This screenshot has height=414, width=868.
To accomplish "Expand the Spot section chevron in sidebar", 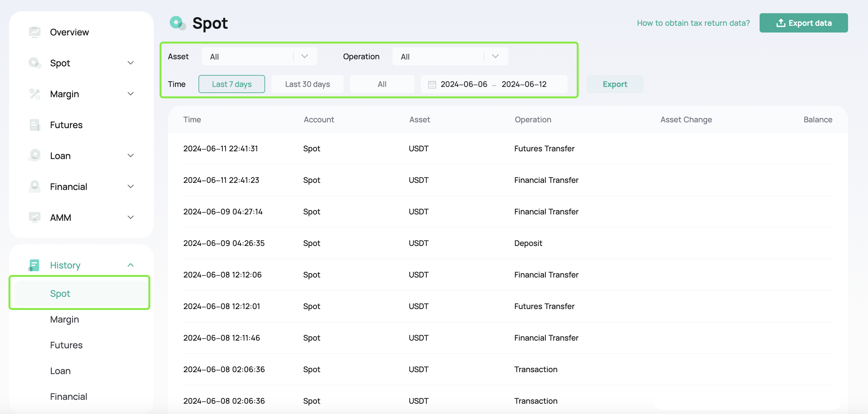I will click(131, 63).
